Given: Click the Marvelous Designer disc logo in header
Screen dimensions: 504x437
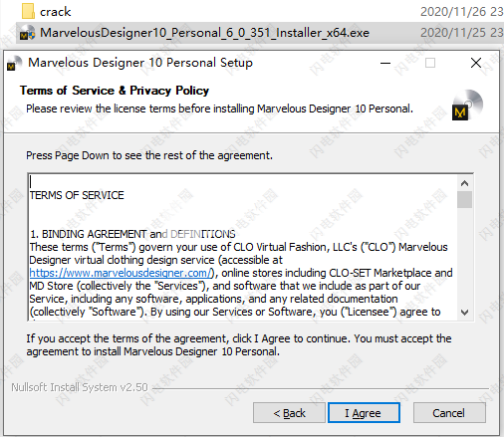Looking at the screenshot, I should [467, 105].
